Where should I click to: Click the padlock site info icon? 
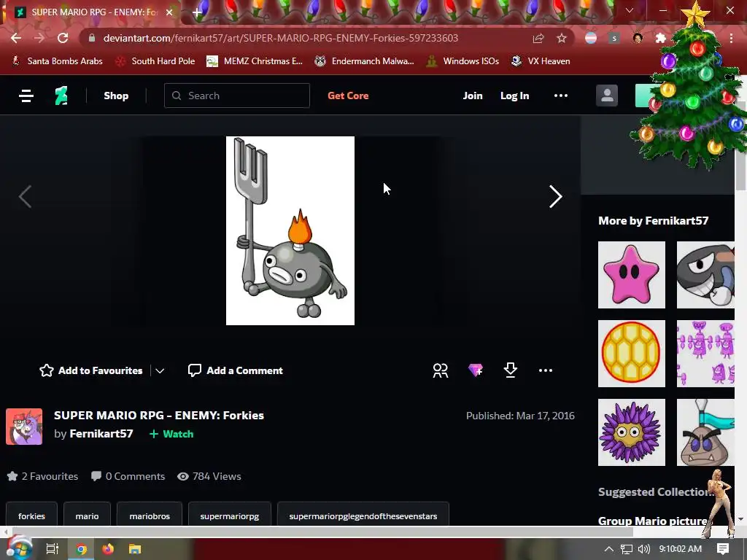92,38
